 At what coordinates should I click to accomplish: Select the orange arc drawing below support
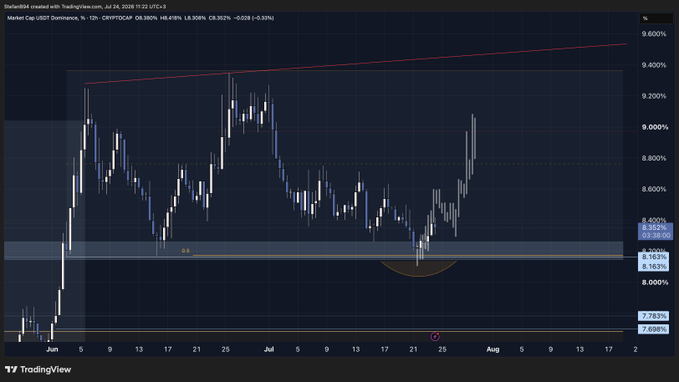click(x=418, y=269)
